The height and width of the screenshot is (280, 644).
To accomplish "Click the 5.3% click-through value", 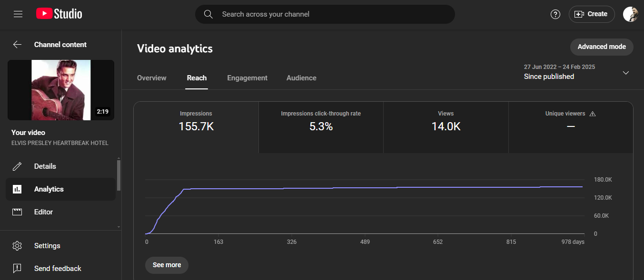I will (321, 126).
